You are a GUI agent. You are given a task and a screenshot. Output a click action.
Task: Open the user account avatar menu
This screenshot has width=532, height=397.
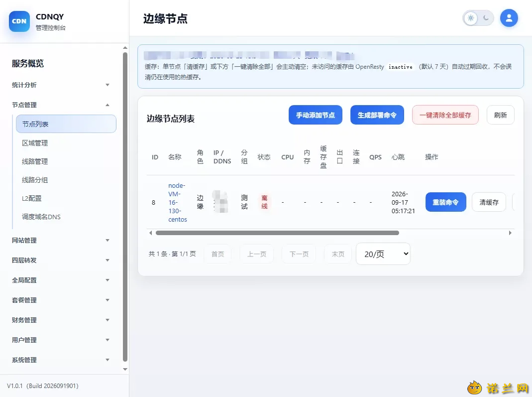coord(509,18)
